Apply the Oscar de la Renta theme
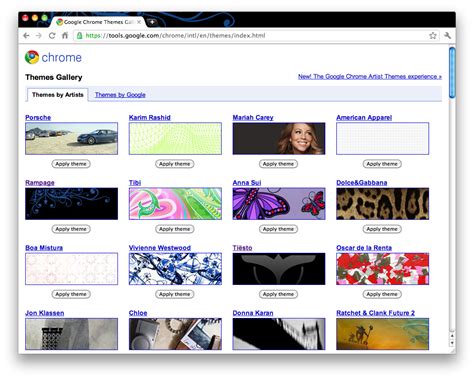 tap(382, 294)
